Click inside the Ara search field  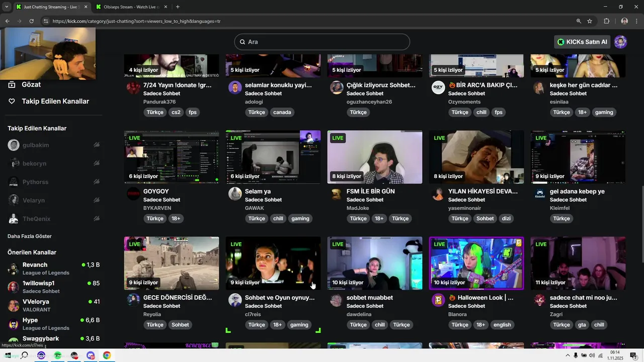tap(322, 42)
